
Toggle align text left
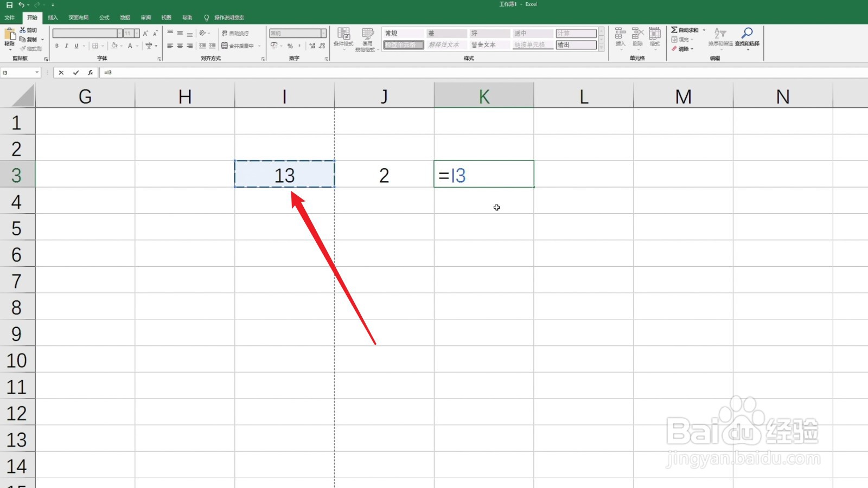point(170,46)
